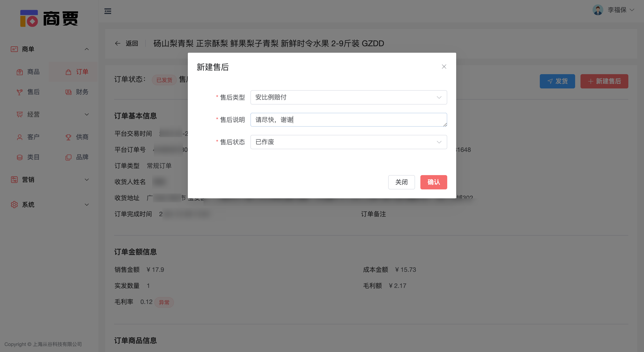This screenshot has width=644, height=352.
Task: Select the 系统 gear icon
Action: tap(14, 205)
